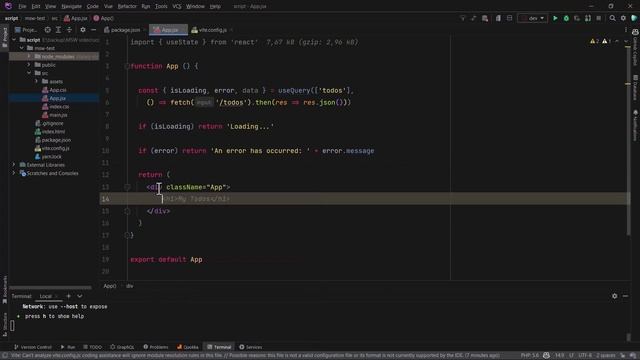
Task: Open the Project view selector dropdown
Action: [x=25, y=30]
